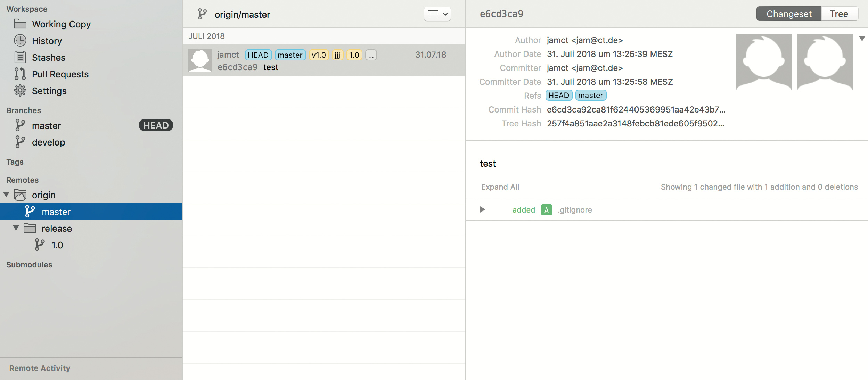Click Expand All link
The height and width of the screenshot is (380, 868).
click(500, 187)
